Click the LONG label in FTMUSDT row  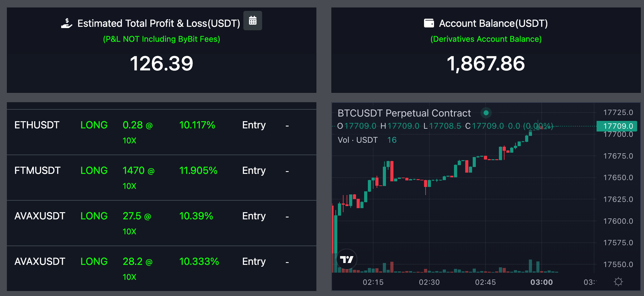(94, 170)
